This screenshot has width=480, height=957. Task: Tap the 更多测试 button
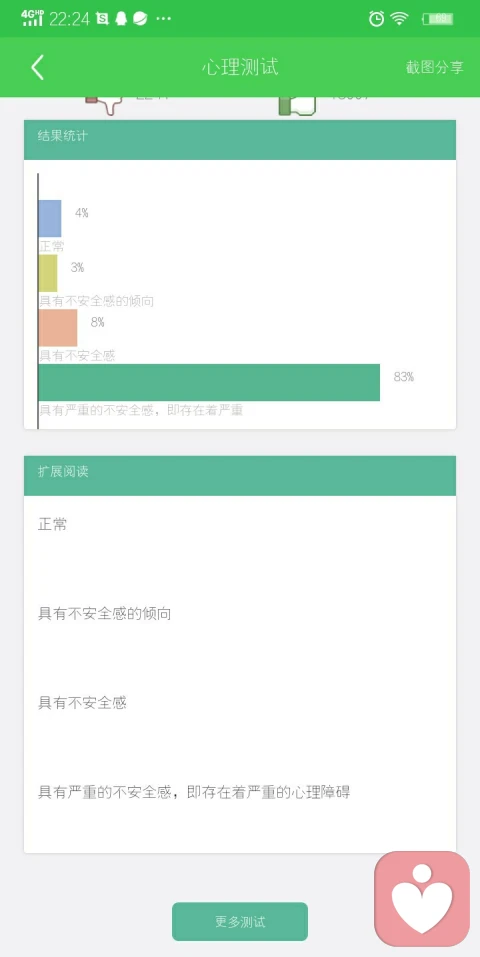[240, 922]
